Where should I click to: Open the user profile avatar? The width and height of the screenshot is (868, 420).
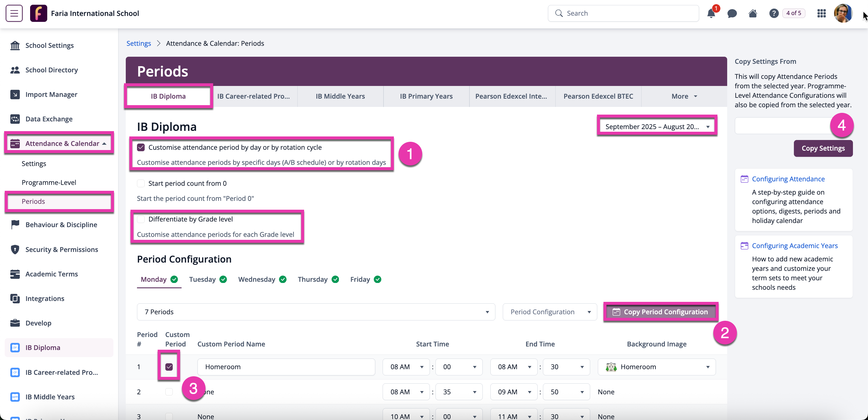[x=843, y=13]
